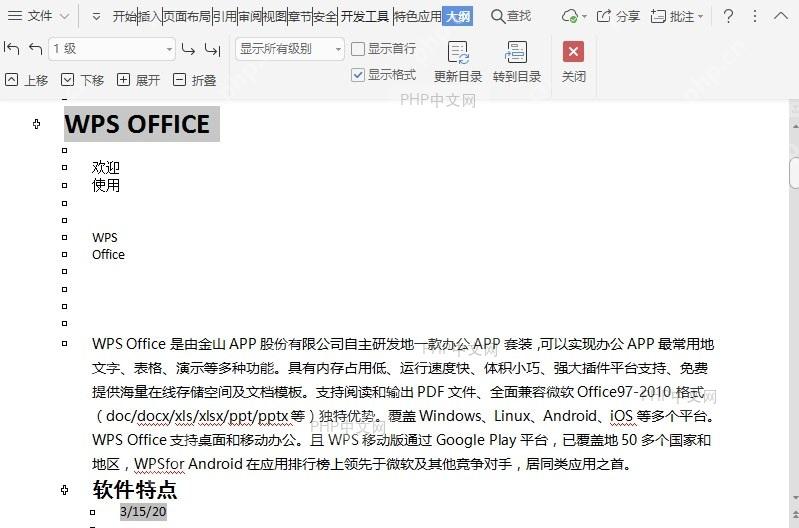Viewport: 799px width, 528px height.
Task: Click bullet marker beside 欢迎
Action: click(64, 167)
